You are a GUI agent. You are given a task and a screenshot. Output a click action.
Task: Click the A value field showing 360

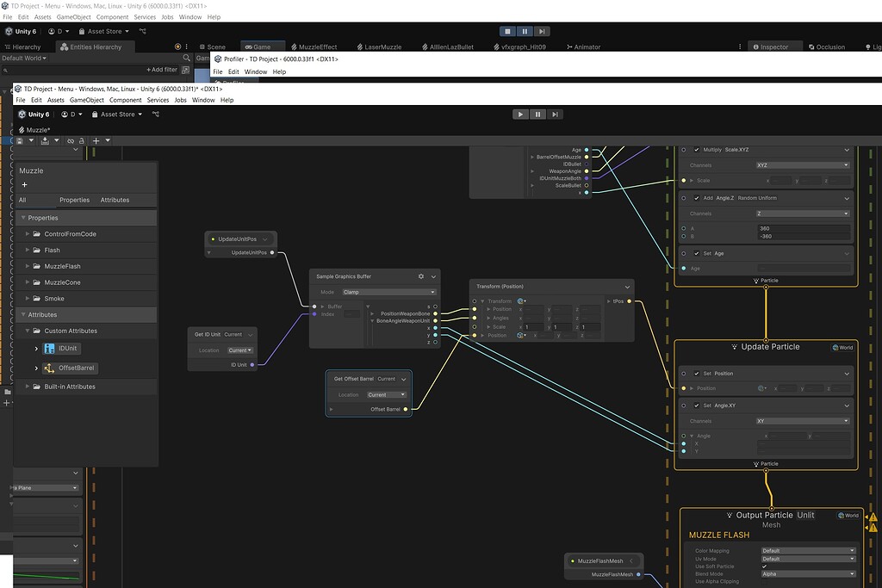tap(804, 228)
